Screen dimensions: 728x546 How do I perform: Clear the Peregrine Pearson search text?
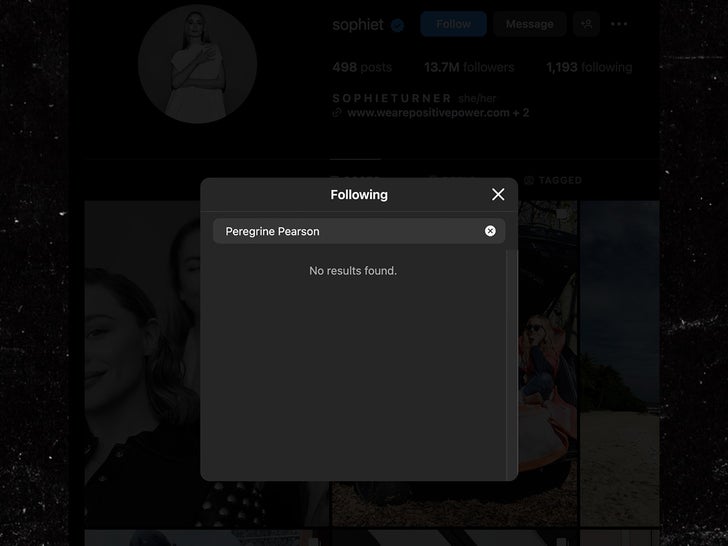[490, 231]
